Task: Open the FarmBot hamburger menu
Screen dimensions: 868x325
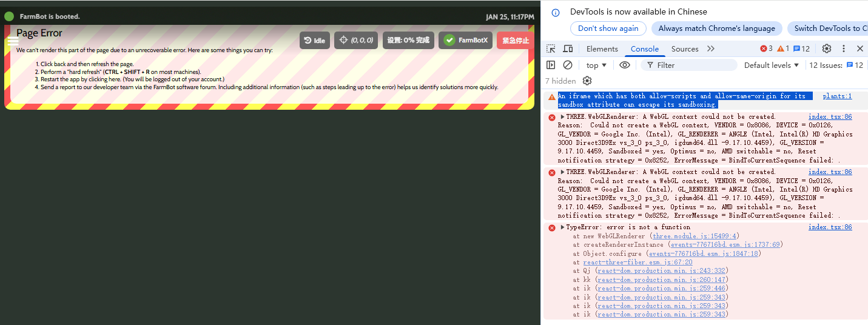Action: pyautogui.click(x=13, y=41)
